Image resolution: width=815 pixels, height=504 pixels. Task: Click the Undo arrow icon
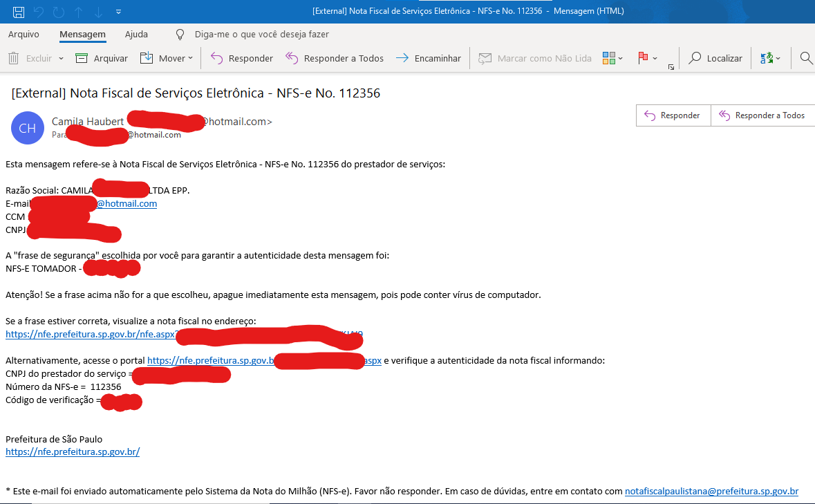point(39,12)
